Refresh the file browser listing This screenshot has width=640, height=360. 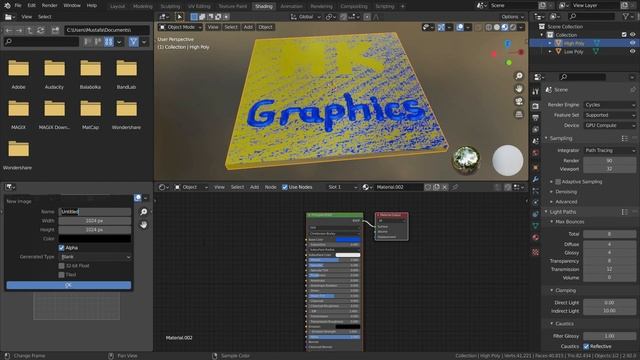pos(40,30)
